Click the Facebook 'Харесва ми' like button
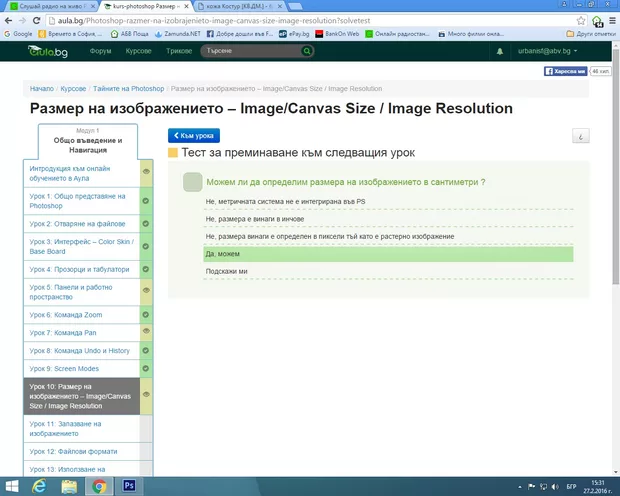620x496 pixels. [x=566, y=72]
